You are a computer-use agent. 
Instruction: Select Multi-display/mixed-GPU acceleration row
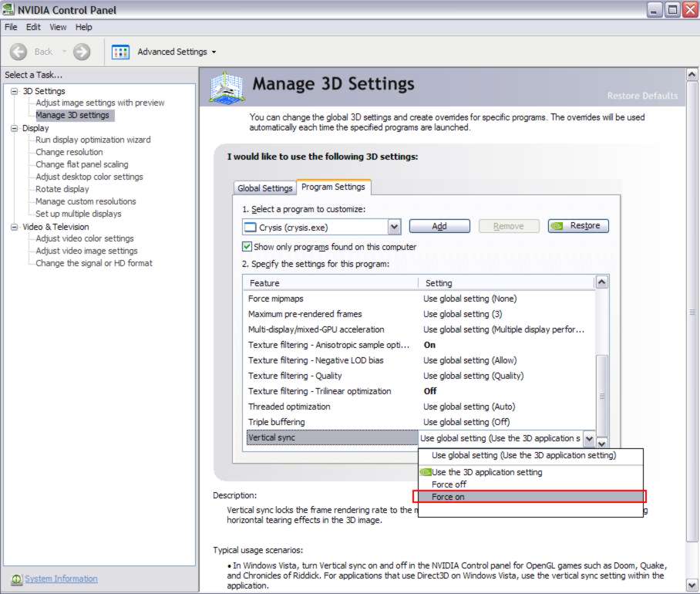[419, 329]
